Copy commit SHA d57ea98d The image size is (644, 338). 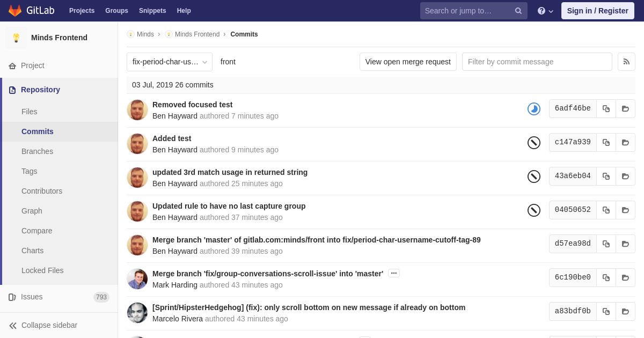point(606,244)
